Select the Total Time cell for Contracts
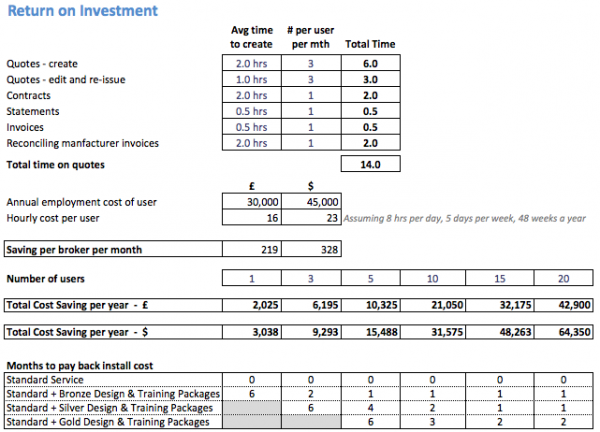The width and height of the screenshot is (600, 432). click(x=368, y=95)
